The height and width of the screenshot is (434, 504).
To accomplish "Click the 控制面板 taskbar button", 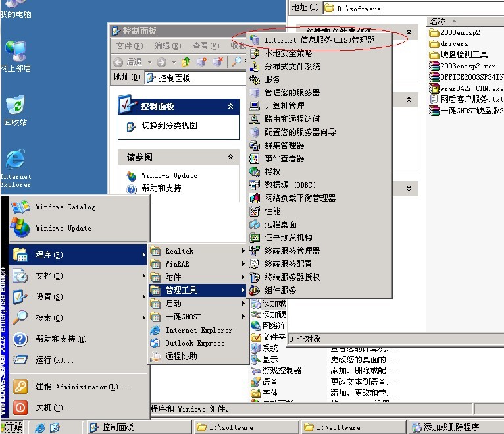I will pos(139,427).
